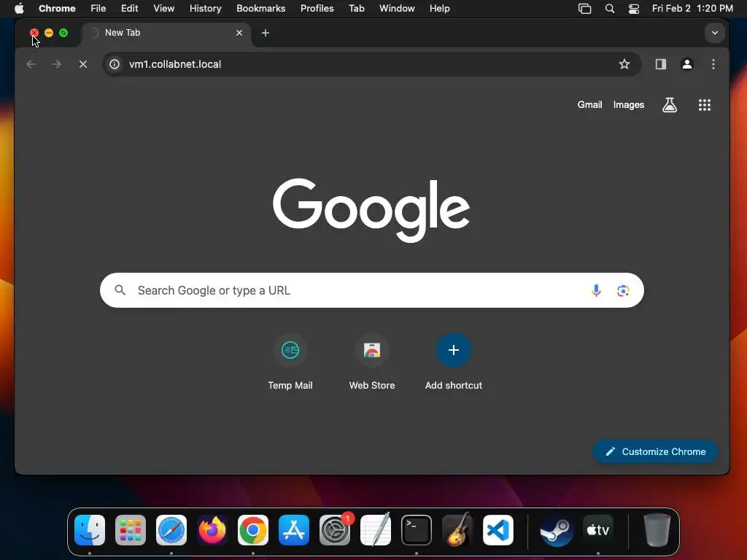The image size is (747, 560).
Task: Open the File menu
Action: pyautogui.click(x=98, y=9)
